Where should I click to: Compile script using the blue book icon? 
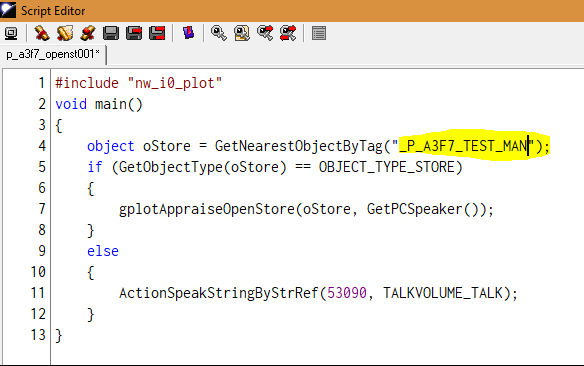pyautogui.click(x=188, y=33)
